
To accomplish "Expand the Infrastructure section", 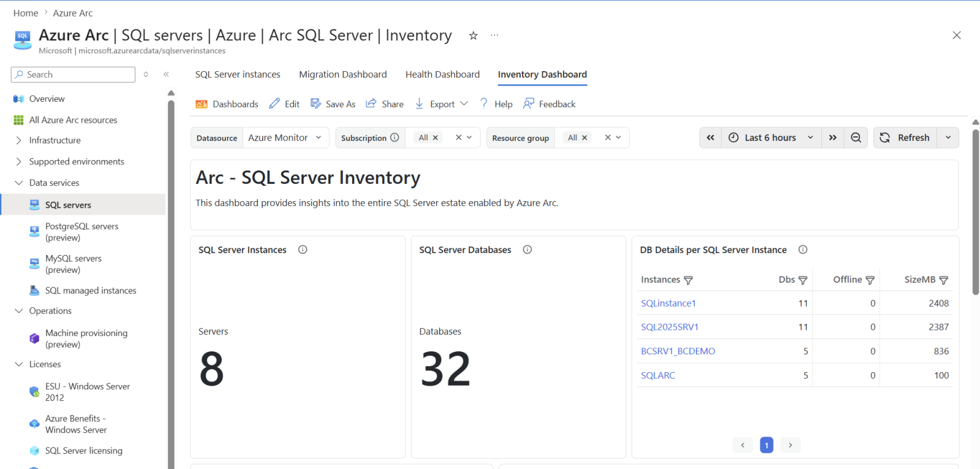I will [x=55, y=140].
